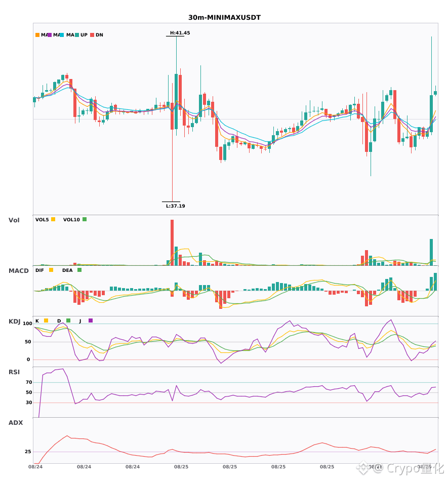
Task: Click the teal UP legend swatch
Action: pyautogui.click(x=77, y=35)
